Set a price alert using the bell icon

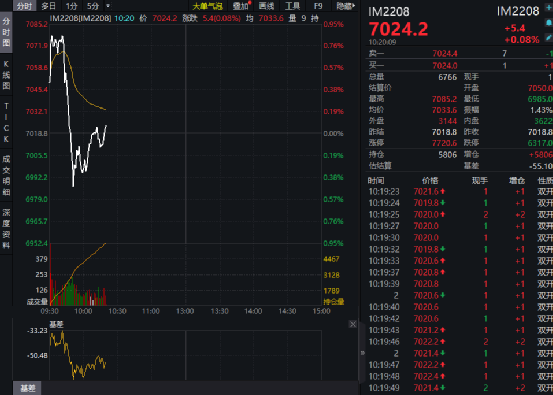(549, 23)
